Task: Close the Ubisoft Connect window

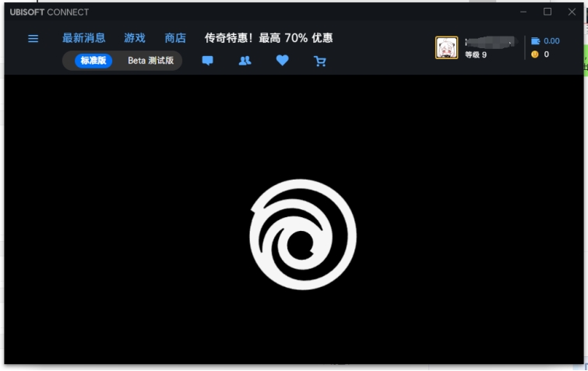Action: [x=572, y=12]
